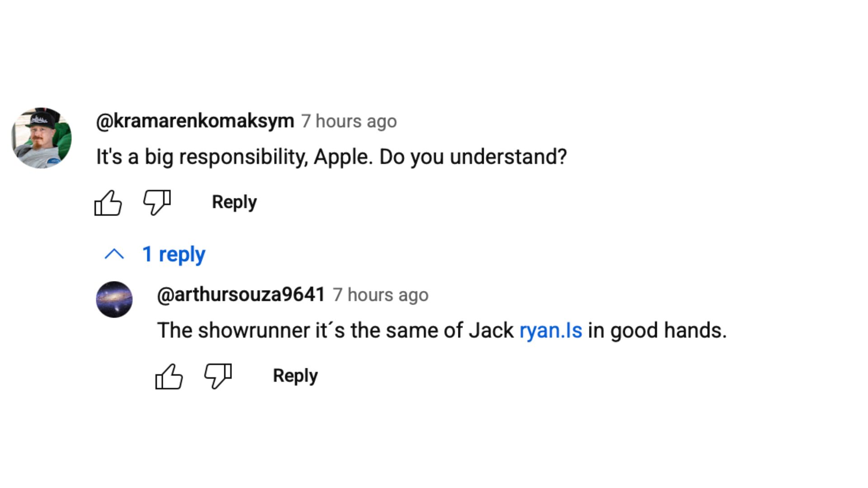This screenshot has height=488, width=868.
Task: Reply to the 'showrunner' comment
Action: [x=295, y=375]
